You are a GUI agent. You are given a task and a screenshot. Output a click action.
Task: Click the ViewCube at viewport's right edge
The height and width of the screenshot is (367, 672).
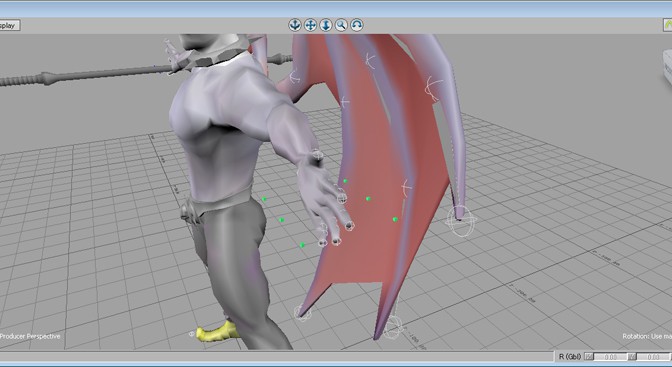667,66
